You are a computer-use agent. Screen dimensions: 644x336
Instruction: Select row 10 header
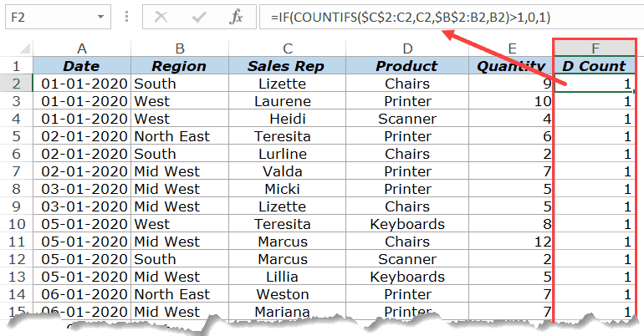pos(16,224)
